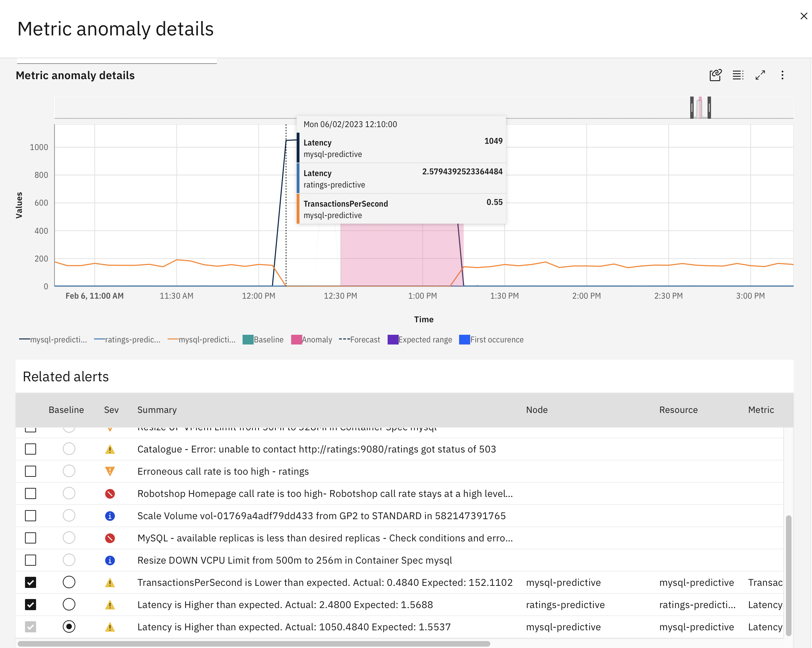812x648 pixels.
Task: Check the Scale Volume alert checkbox
Action: coord(31,516)
